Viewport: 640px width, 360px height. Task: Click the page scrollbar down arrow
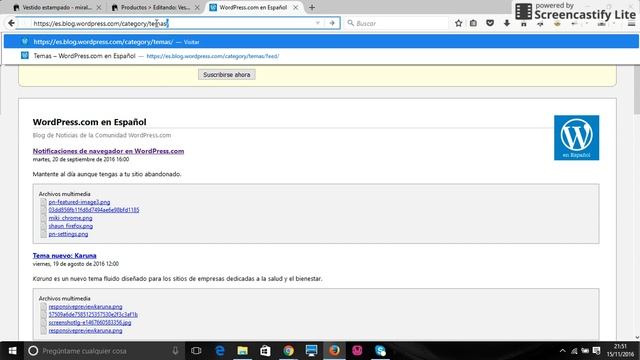[637, 338]
